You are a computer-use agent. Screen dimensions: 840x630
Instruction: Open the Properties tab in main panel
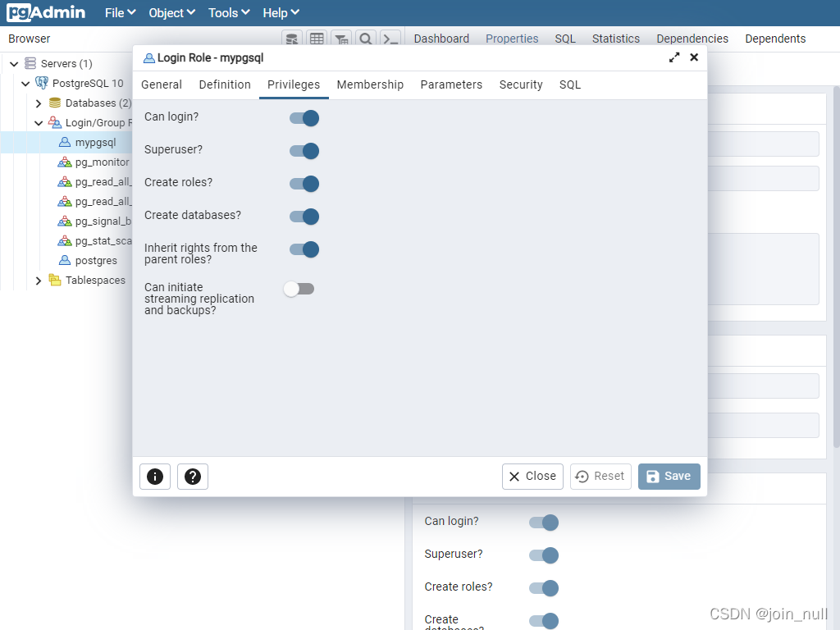[x=512, y=39]
